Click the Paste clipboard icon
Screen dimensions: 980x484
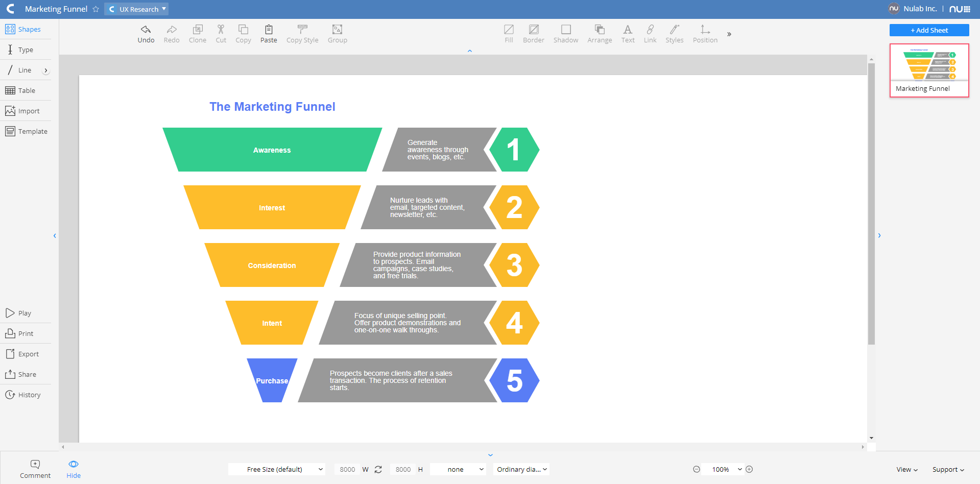click(x=269, y=30)
